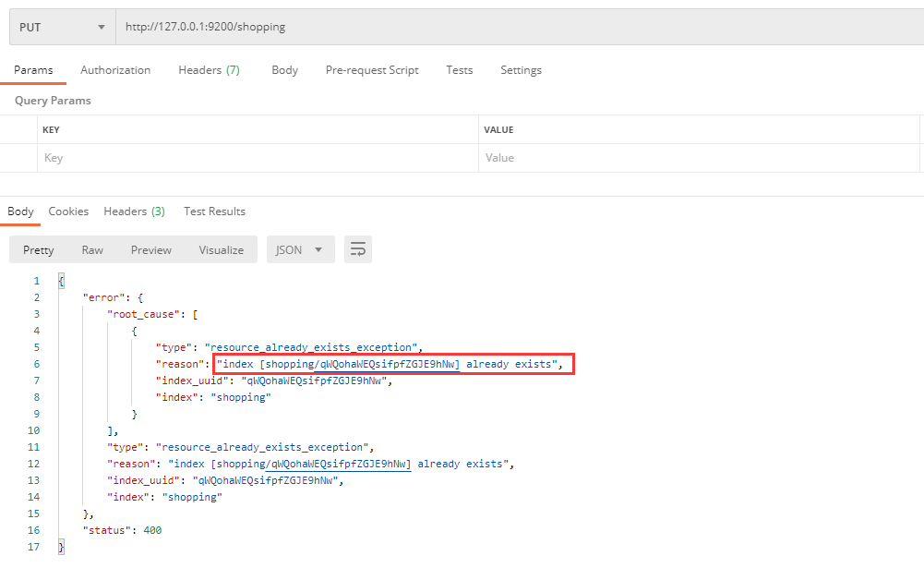924x568 pixels.
Task: Click the Key input in Query Params
Action: tap(258, 158)
